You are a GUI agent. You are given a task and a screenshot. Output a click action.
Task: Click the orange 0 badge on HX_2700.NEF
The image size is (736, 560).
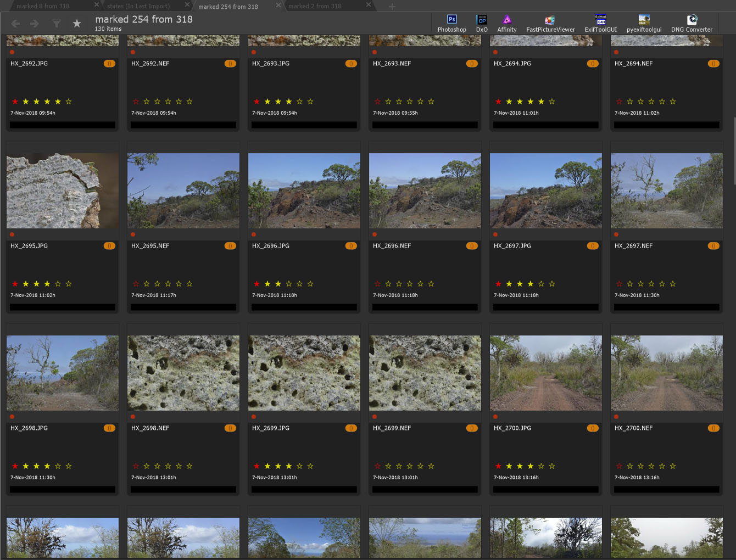coord(713,428)
